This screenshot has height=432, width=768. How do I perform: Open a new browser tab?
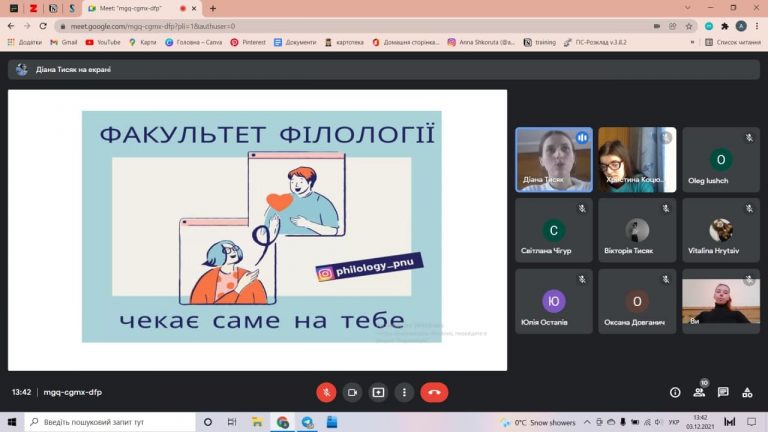tap(213, 8)
